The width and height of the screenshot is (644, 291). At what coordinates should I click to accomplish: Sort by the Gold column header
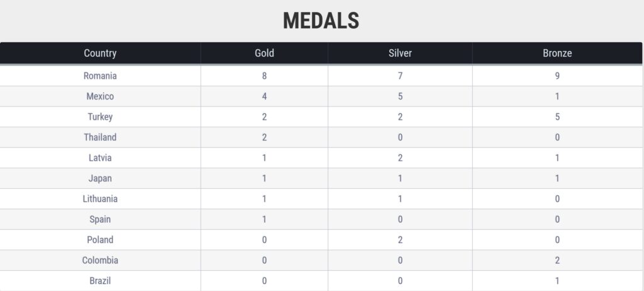point(264,54)
